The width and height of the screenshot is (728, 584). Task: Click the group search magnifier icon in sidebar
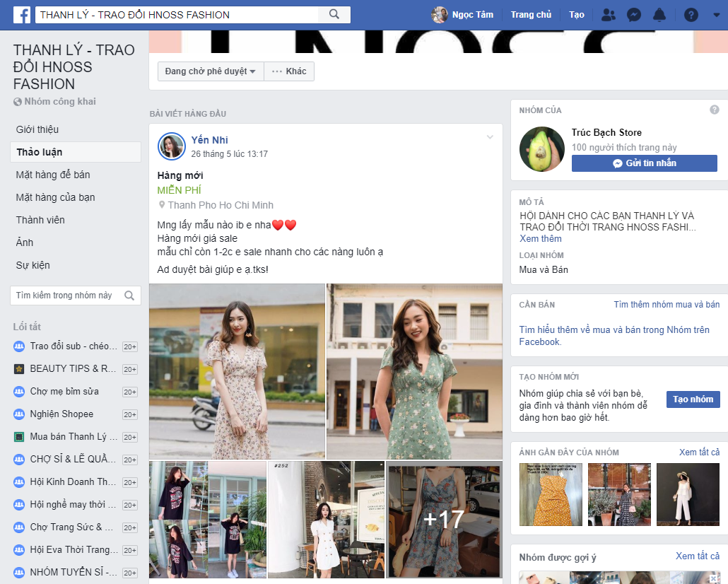(129, 296)
